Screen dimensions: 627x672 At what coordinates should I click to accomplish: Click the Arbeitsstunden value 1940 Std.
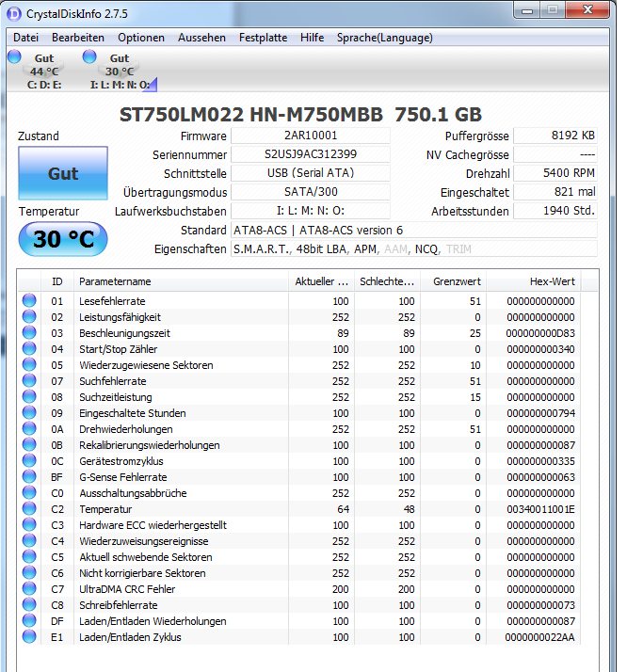click(555, 211)
